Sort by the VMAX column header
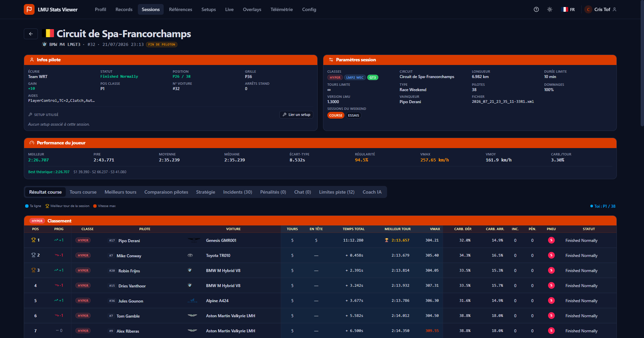This screenshot has height=338, width=644. coord(435,229)
